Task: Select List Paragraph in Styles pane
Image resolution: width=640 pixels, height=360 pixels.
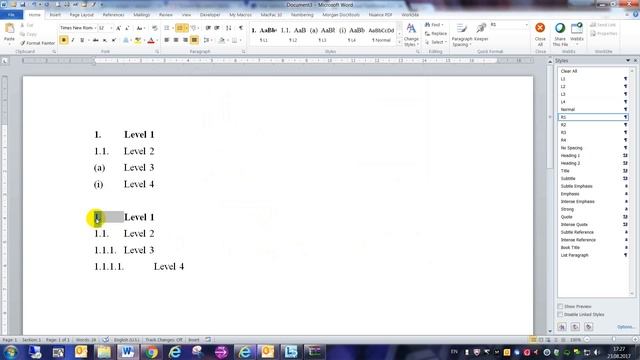Action: (x=594, y=255)
